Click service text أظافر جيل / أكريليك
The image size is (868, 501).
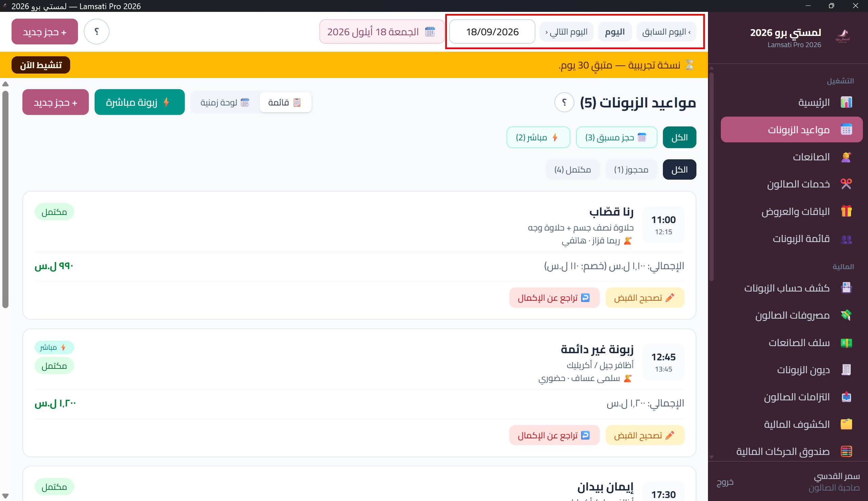(x=600, y=365)
